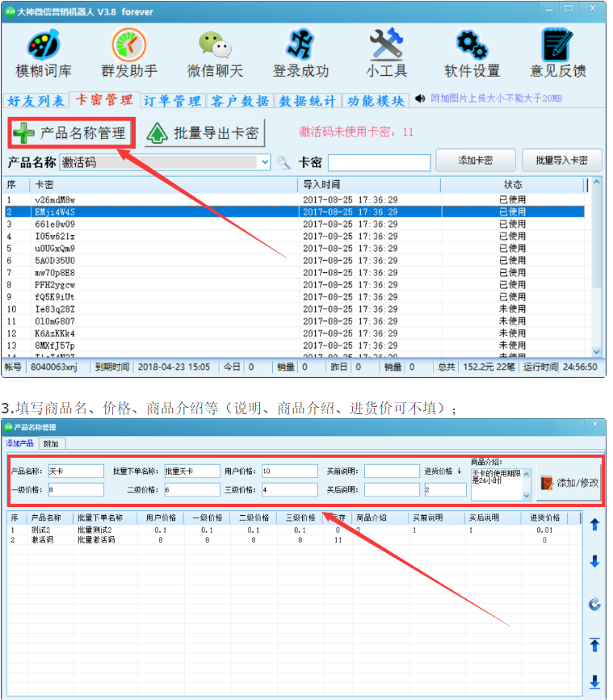Switch to the 附加 tab in product window
The width and height of the screenshot is (613, 700).
click(x=51, y=443)
